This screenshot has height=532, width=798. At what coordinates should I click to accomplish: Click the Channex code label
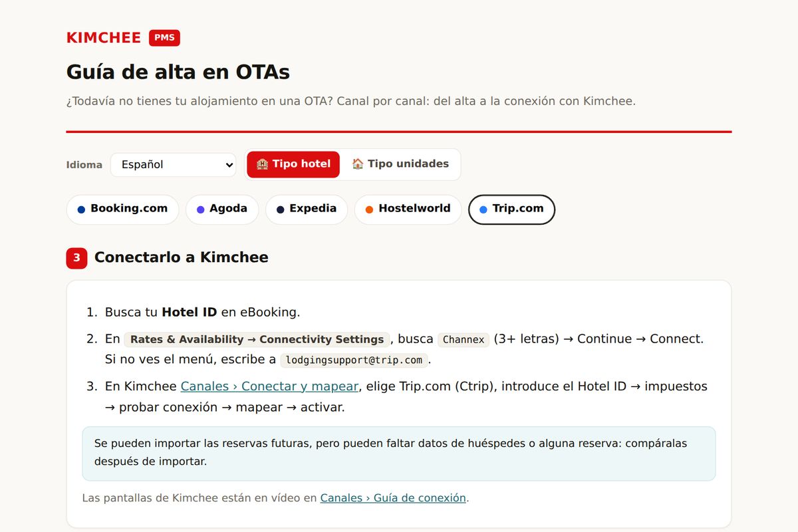464,340
